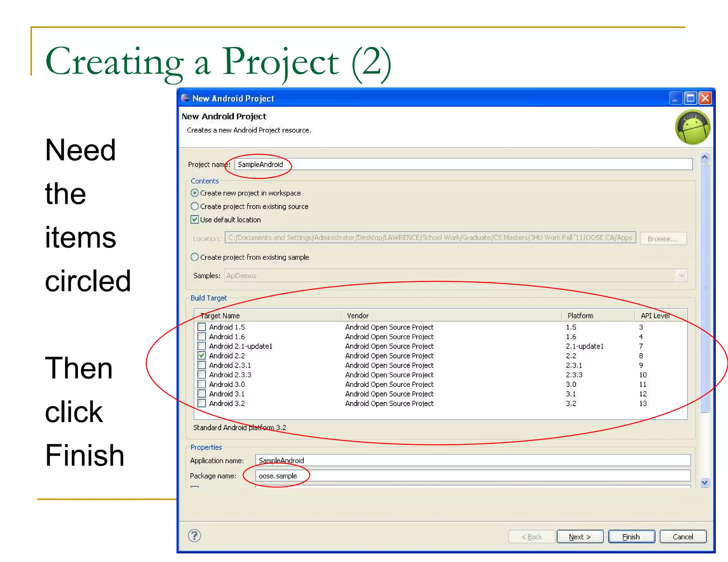Maximize the New Android Project dialog
Image resolution: width=728 pixels, height=562 pixels.
(691, 98)
